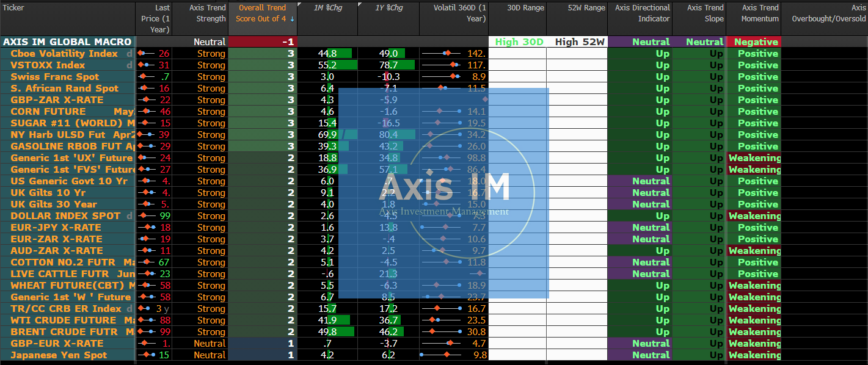Select the WHEAT FUTURE(CBT) ticker
The image size is (868, 365).
point(68,286)
